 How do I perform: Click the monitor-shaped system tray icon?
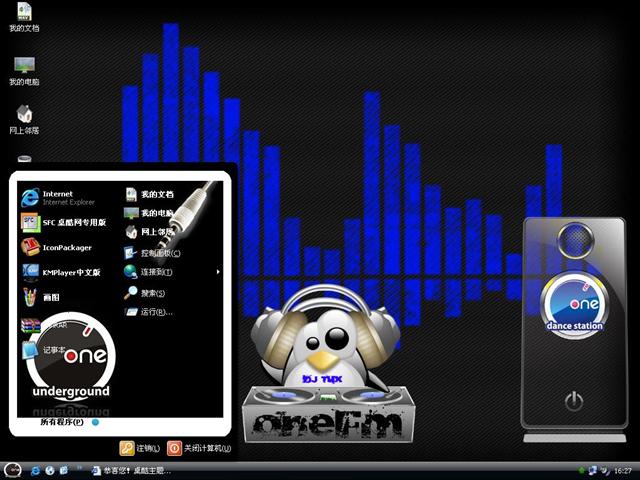click(593, 471)
